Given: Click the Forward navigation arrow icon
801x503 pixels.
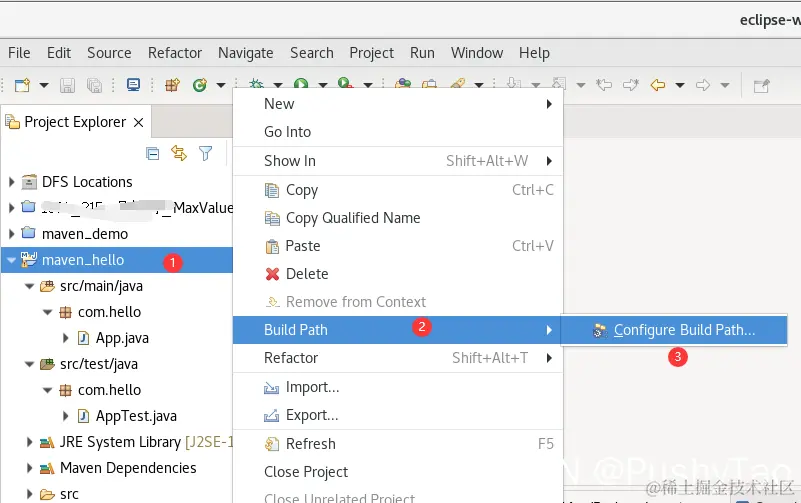Looking at the screenshot, I should pyautogui.click(x=703, y=85).
